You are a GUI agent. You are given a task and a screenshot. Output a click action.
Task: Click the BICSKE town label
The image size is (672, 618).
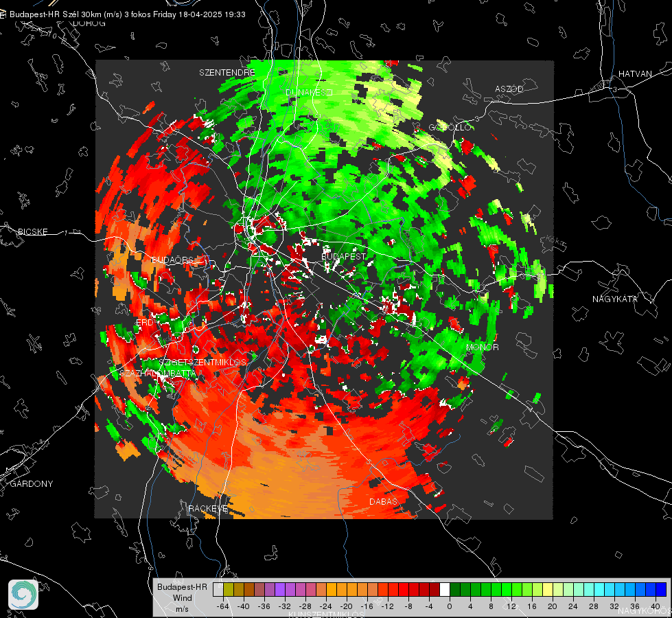[33, 231]
